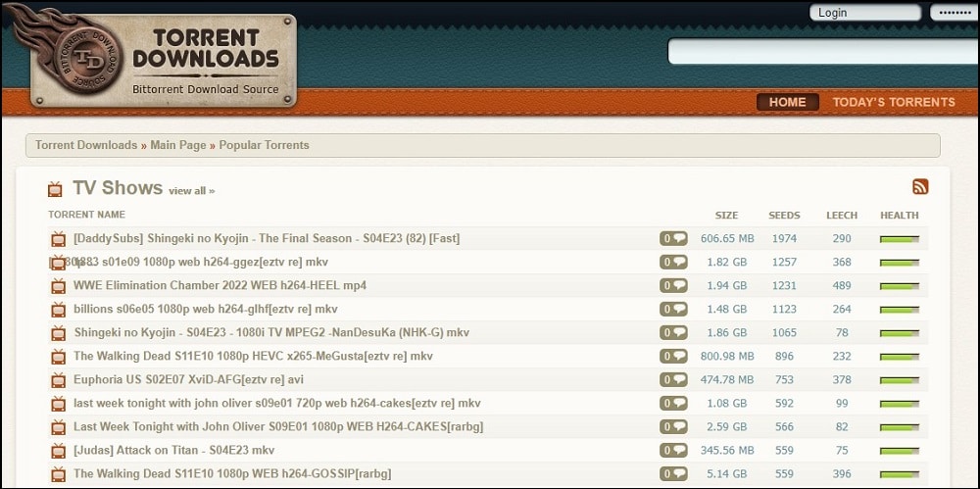This screenshot has width=980, height=489.
Task: Open last week tonight s09e01 720p torrent
Action: [x=277, y=404]
